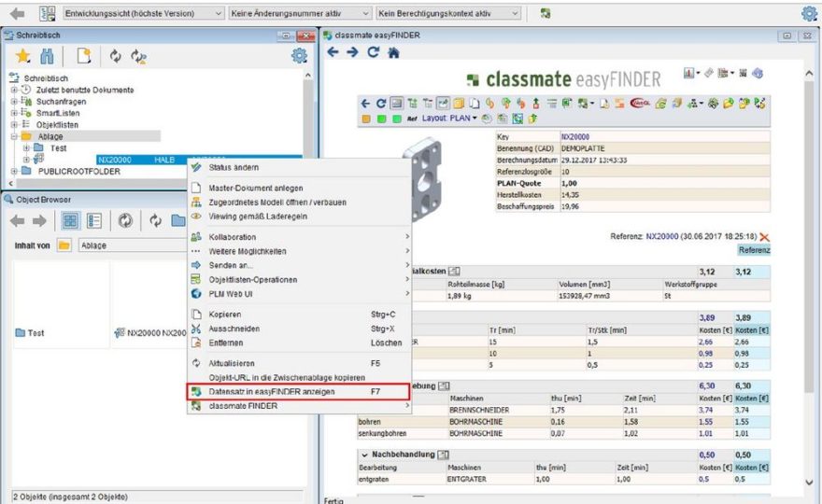Image resolution: width=822 pixels, height=504 pixels.
Task: Click Aktualisieren in context menu
Action: (299, 363)
